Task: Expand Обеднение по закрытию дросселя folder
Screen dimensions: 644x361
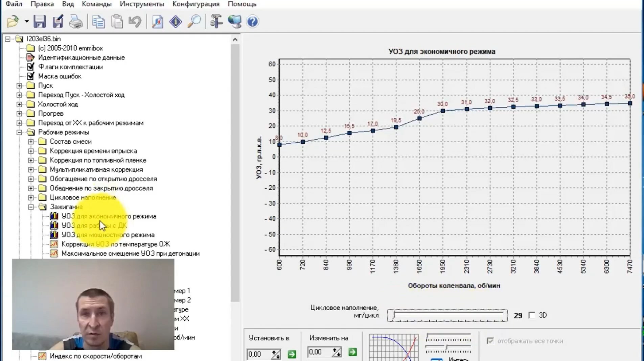Action: (x=31, y=188)
